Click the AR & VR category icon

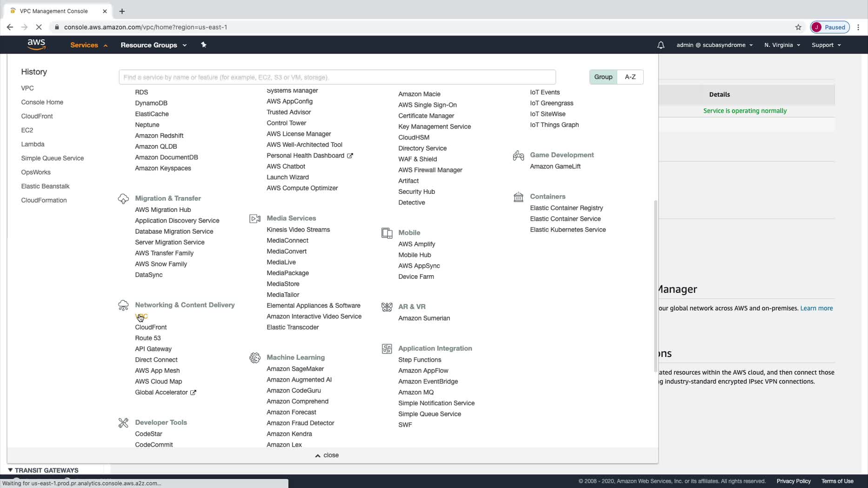pyautogui.click(x=387, y=307)
